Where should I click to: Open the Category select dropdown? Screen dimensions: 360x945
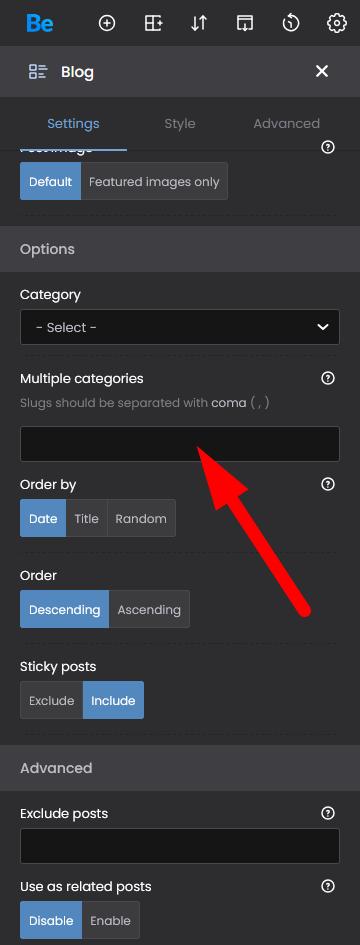180,327
